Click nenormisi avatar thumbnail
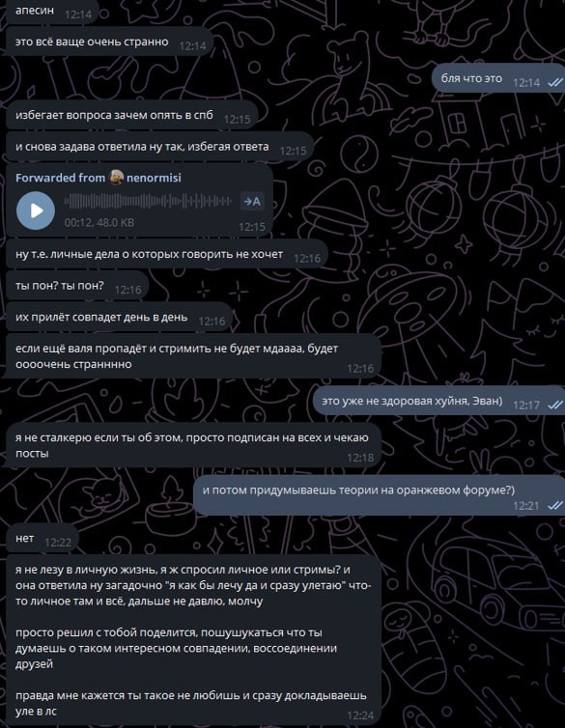565x728 pixels. pos(117,178)
